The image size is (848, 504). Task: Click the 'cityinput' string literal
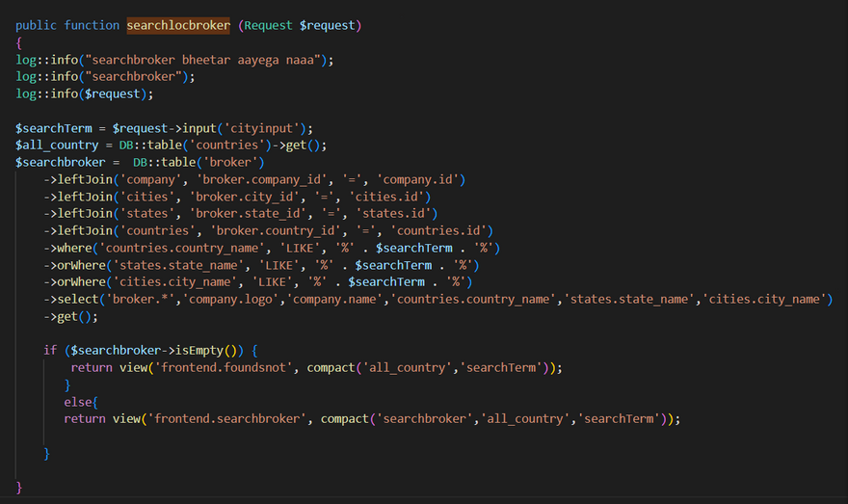[x=262, y=128]
